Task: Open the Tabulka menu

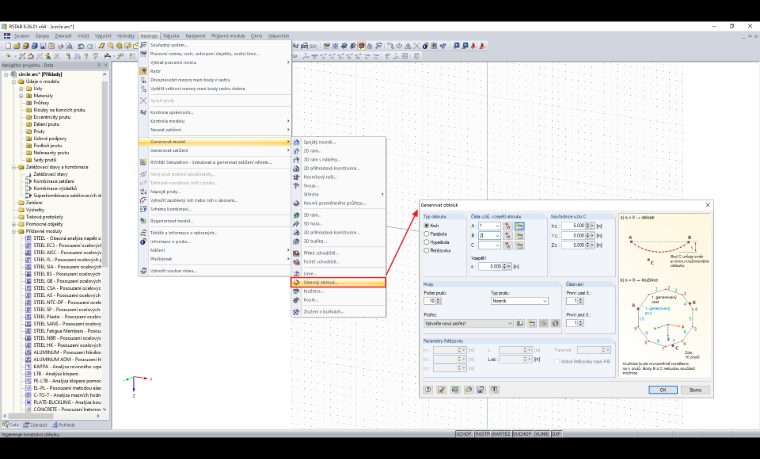Action: click(171, 36)
